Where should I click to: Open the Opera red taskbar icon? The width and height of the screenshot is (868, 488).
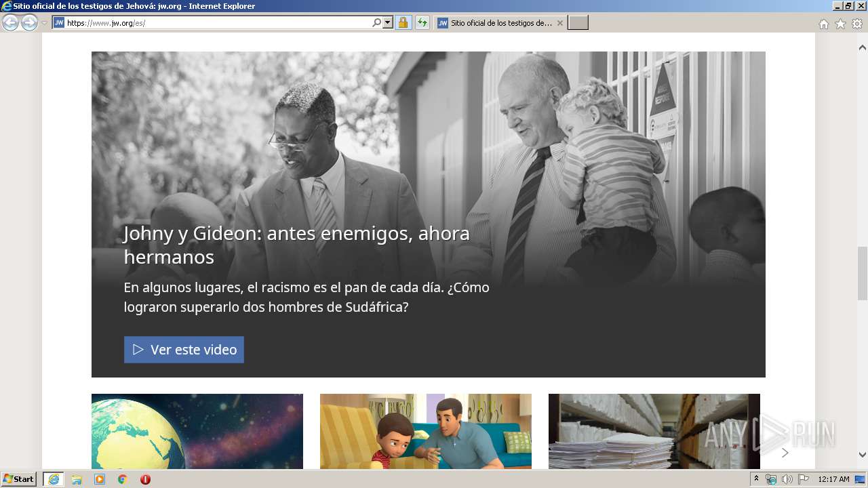pos(145,479)
